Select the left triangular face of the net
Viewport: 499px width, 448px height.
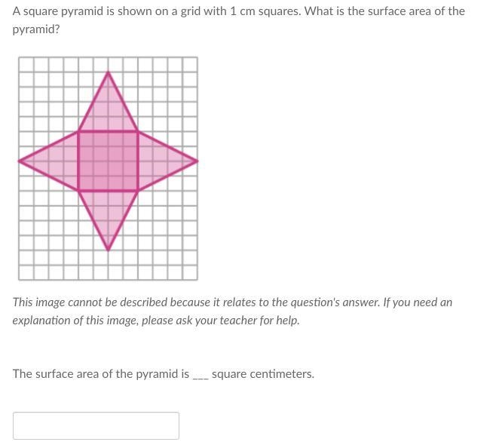(58, 161)
